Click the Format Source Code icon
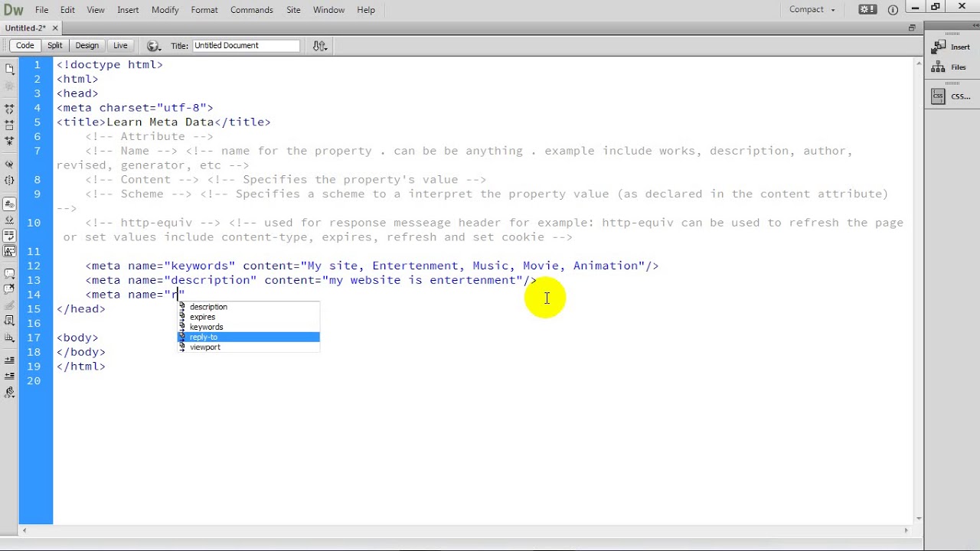Screen dimensions: 980x551 [x=9, y=393]
